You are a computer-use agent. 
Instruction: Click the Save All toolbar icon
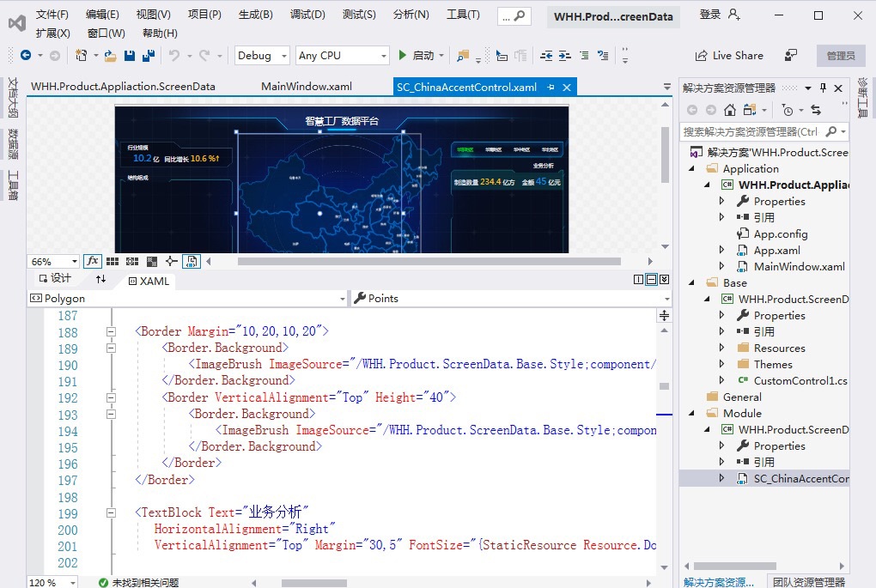point(149,56)
